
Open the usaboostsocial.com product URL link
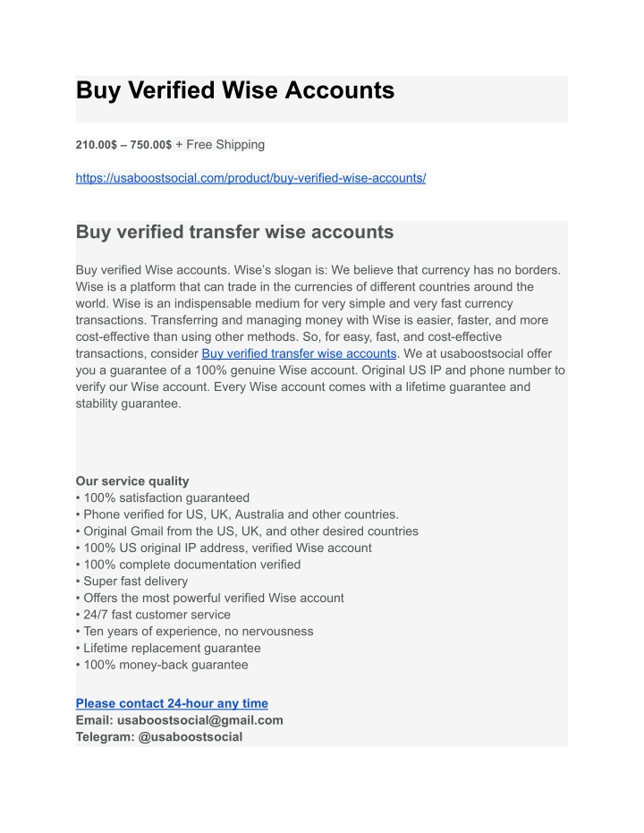pyautogui.click(x=250, y=178)
